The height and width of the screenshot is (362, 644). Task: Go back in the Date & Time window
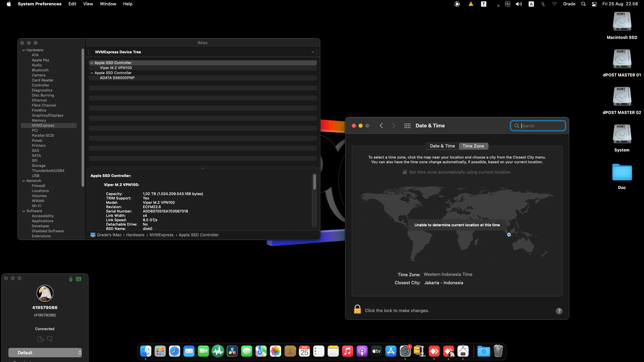(381, 126)
